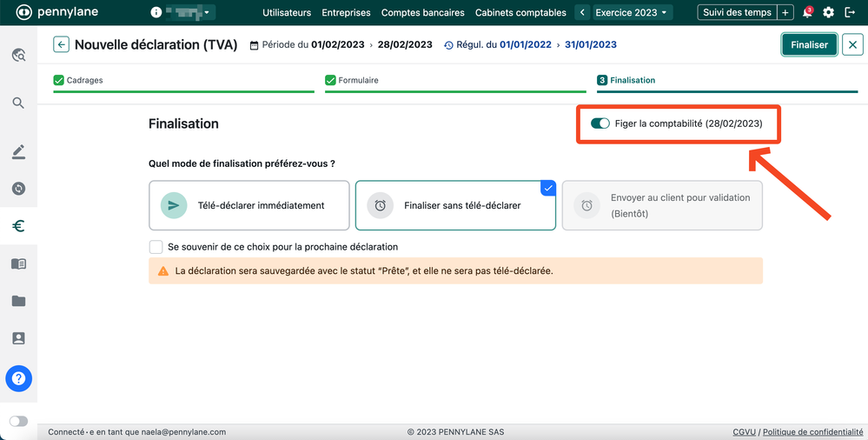Click the previous exercice chevron arrow
This screenshot has height=440, width=868.
coord(582,13)
